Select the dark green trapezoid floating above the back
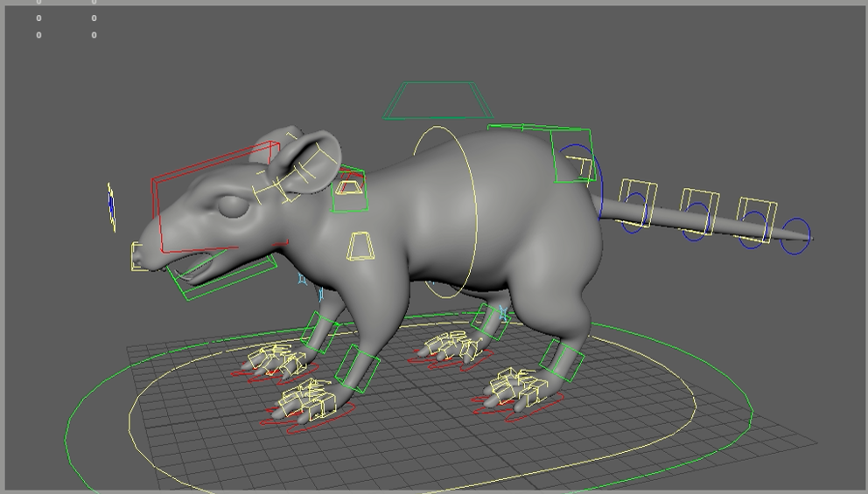This screenshot has width=868, height=494. [x=437, y=101]
